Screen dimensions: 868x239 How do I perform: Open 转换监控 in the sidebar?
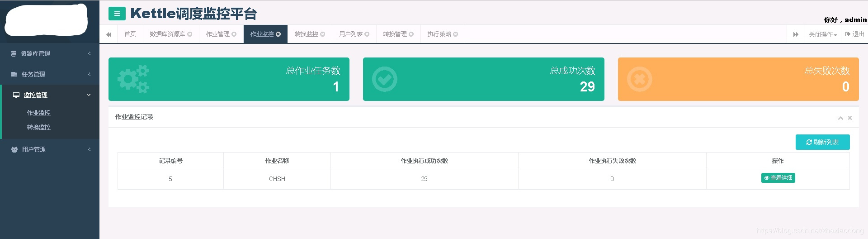[x=39, y=127]
